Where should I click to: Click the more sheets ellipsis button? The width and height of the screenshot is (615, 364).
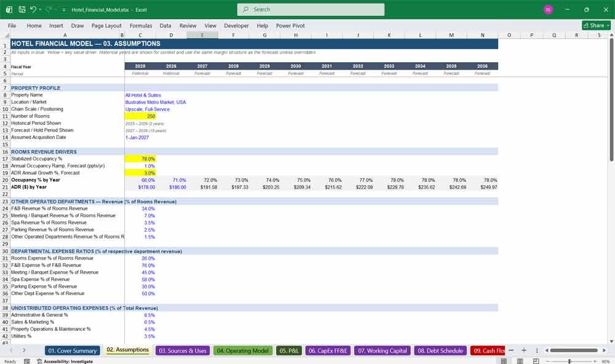click(511, 350)
